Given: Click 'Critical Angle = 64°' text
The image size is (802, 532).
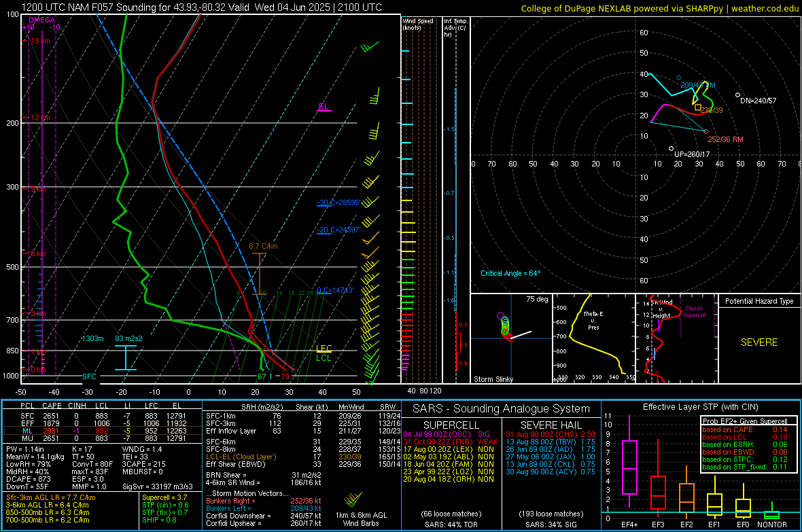Looking at the screenshot, I should pyautogui.click(x=510, y=273).
